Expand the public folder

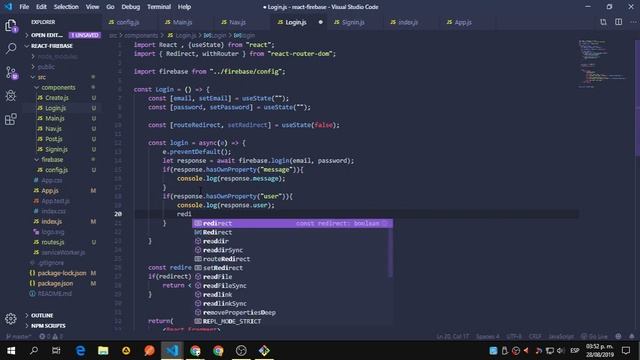[46, 67]
